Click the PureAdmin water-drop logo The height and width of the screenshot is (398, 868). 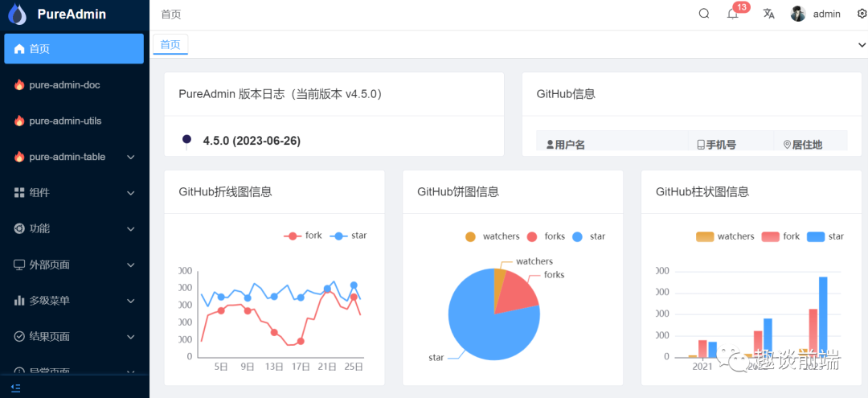pyautogui.click(x=17, y=14)
